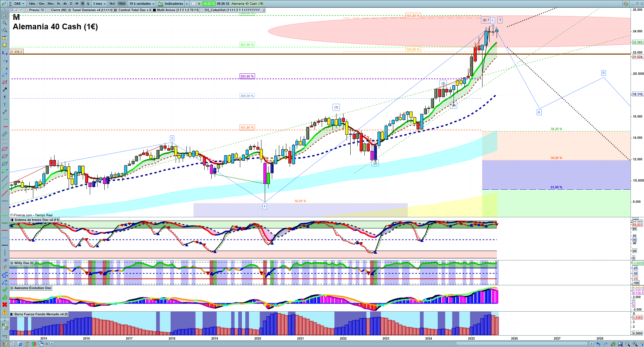Toggle the Multi Avisos indicator box
Screen dimensions: 644x347
click(x=154, y=10)
